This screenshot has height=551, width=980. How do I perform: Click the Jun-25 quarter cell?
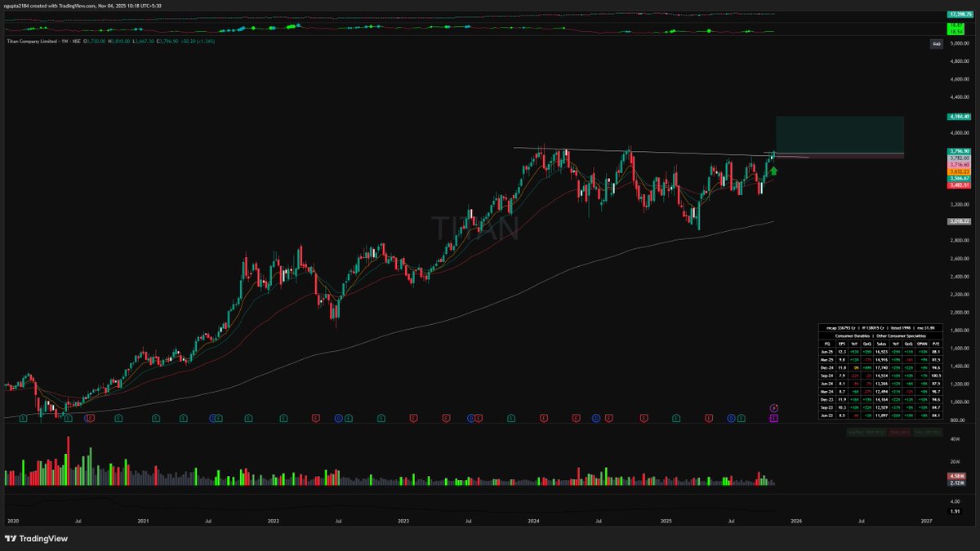point(826,352)
